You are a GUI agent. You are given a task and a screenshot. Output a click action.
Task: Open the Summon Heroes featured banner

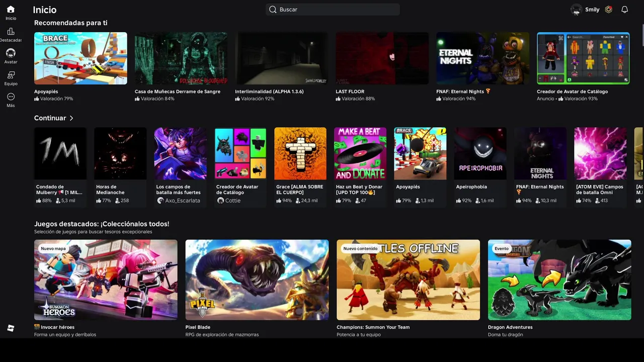click(106, 280)
